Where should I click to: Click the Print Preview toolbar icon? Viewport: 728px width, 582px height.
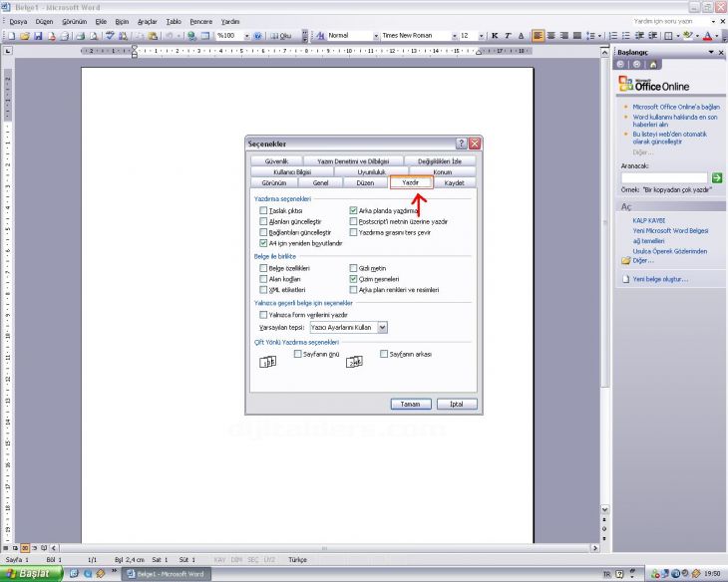pos(94,36)
